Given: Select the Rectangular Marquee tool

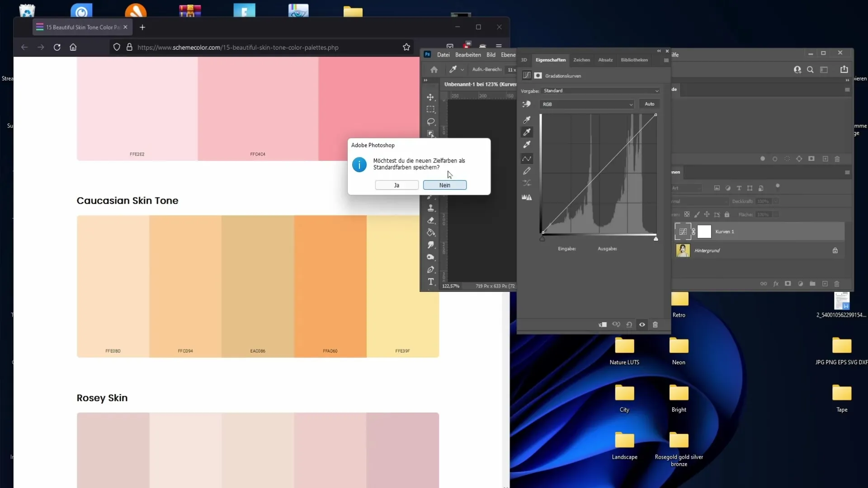Looking at the screenshot, I should pyautogui.click(x=432, y=109).
